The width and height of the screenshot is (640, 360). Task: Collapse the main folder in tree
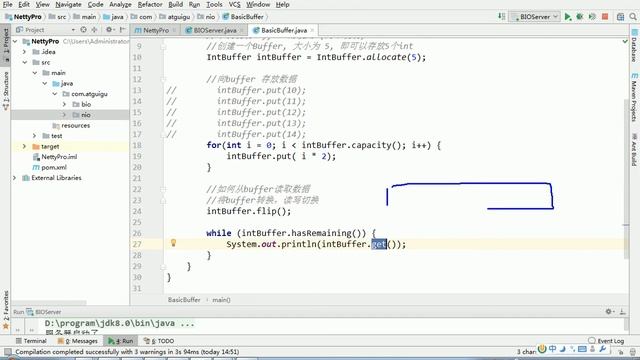tap(35, 73)
